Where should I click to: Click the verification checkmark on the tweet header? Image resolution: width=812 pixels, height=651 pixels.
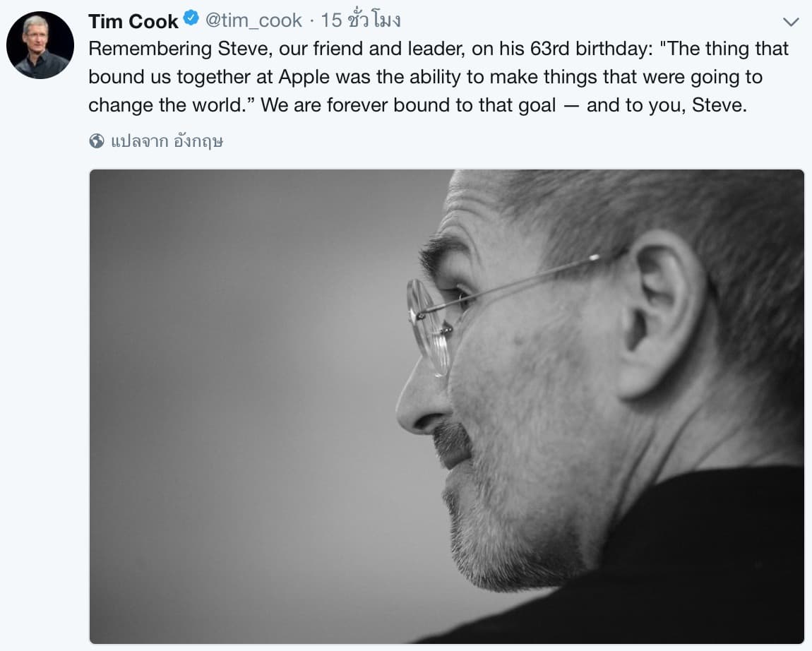[191, 20]
